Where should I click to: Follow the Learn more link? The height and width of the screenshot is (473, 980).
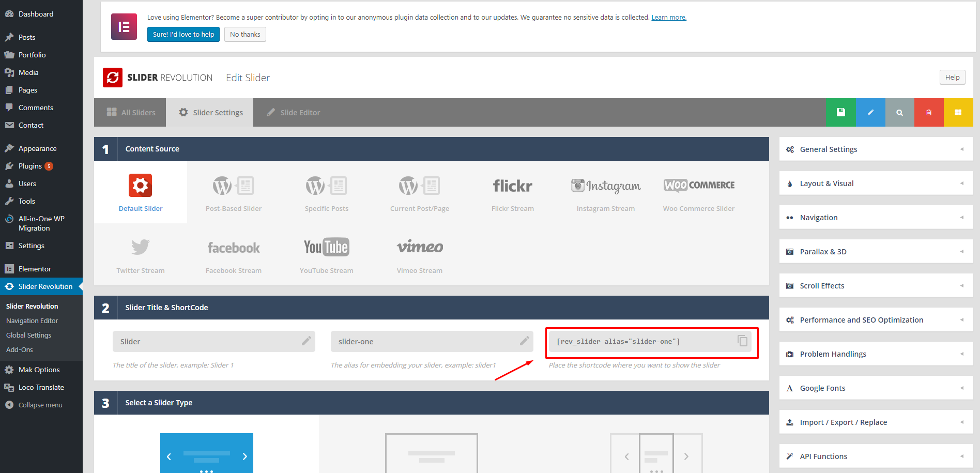pos(669,17)
